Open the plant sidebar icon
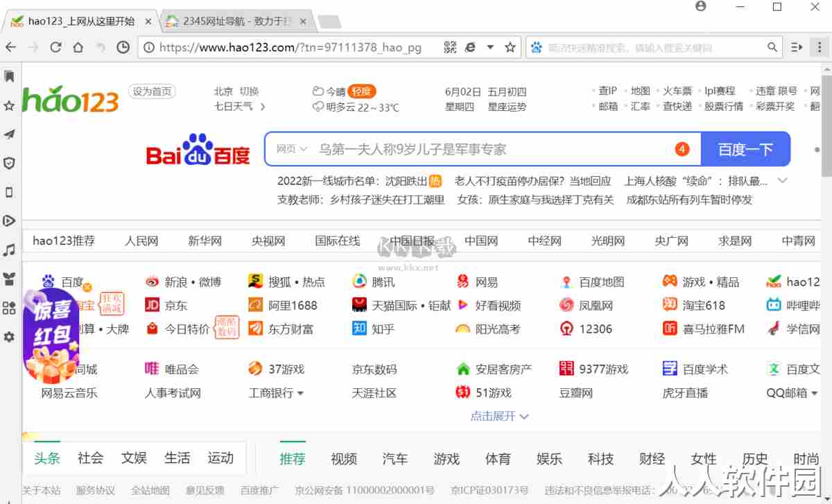Screen dimensions: 832x504 pyautogui.click(x=9, y=279)
